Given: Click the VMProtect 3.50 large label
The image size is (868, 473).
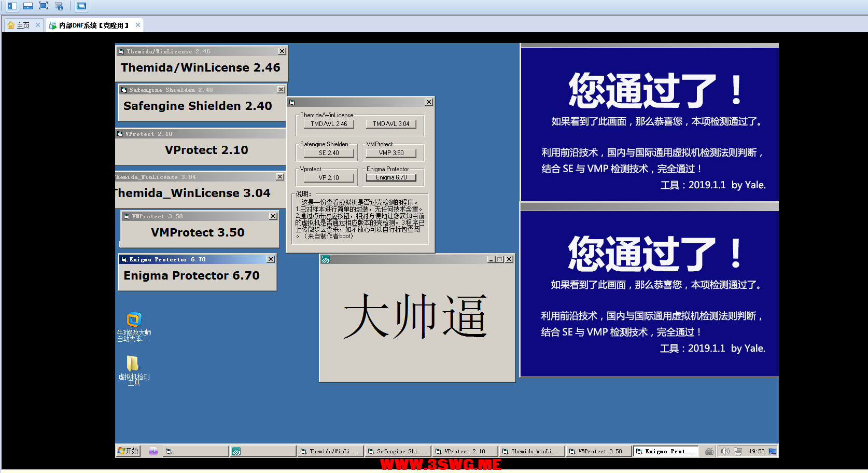Looking at the screenshot, I should pyautogui.click(x=198, y=233).
